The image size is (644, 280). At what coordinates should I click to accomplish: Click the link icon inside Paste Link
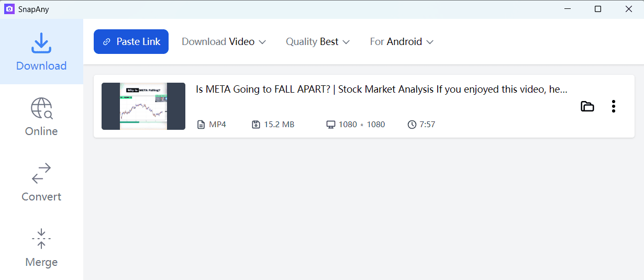pos(107,42)
